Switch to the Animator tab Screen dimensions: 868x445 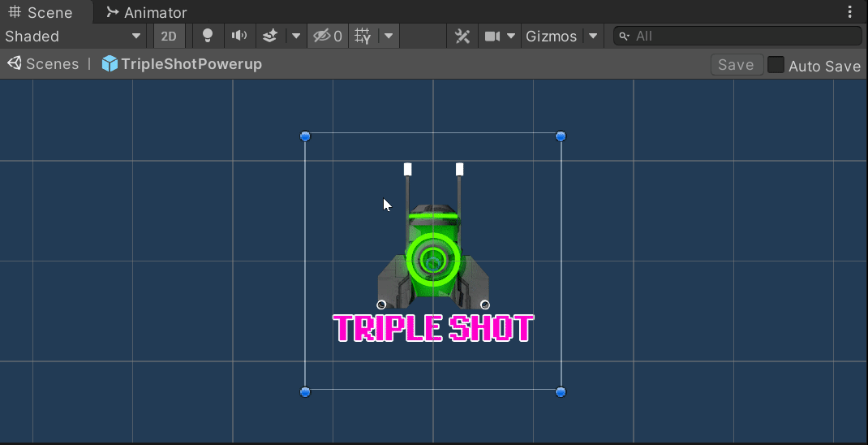(x=147, y=12)
